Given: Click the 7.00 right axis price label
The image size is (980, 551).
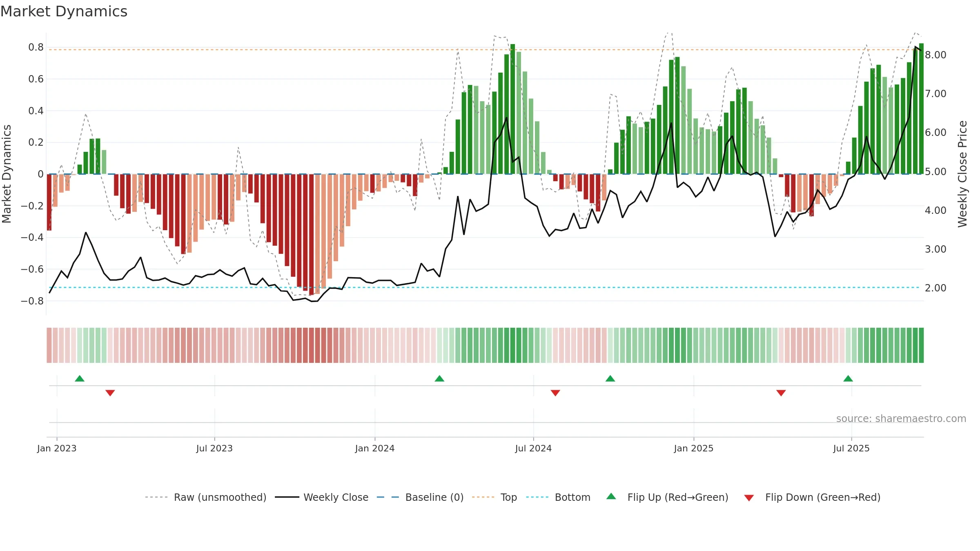Looking at the screenshot, I should [x=935, y=94].
